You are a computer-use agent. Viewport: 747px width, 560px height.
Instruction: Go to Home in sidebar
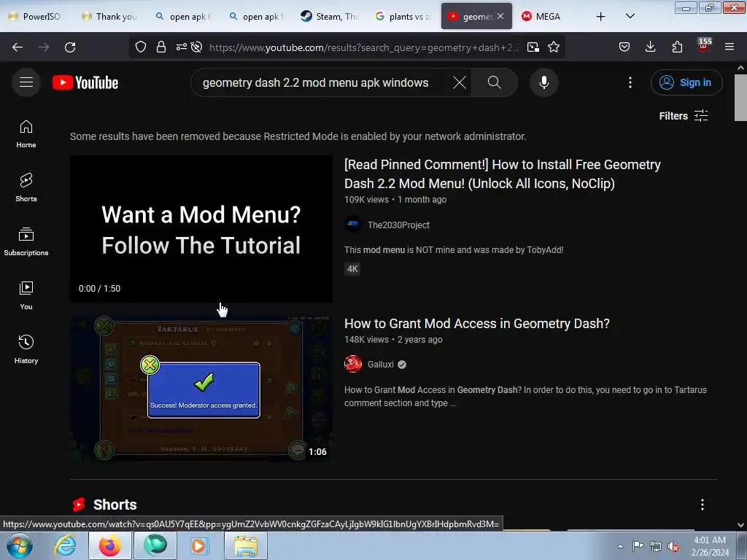coord(26,134)
